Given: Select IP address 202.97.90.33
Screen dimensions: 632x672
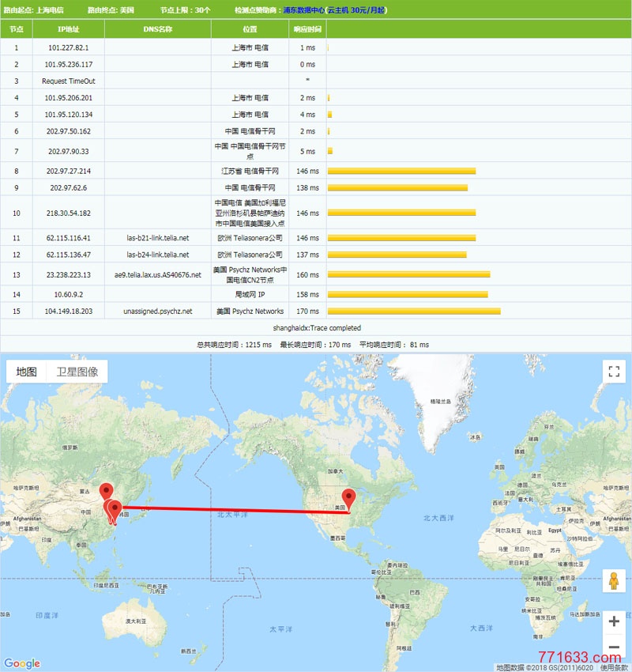Looking at the screenshot, I should [69, 151].
